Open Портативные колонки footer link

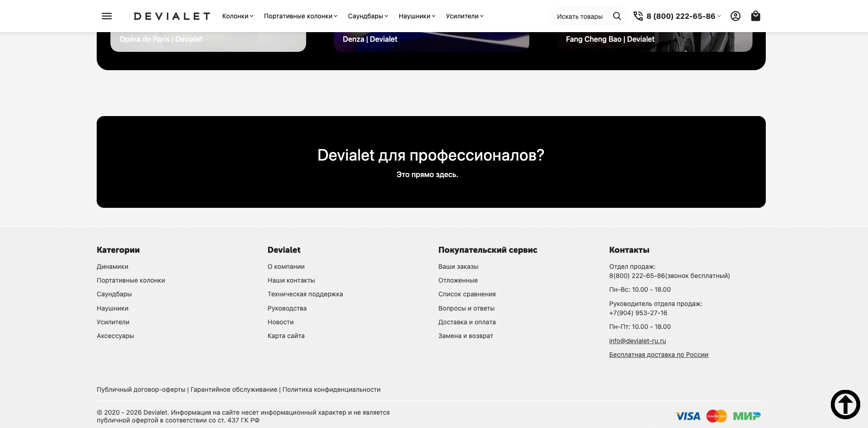pos(131,280)
